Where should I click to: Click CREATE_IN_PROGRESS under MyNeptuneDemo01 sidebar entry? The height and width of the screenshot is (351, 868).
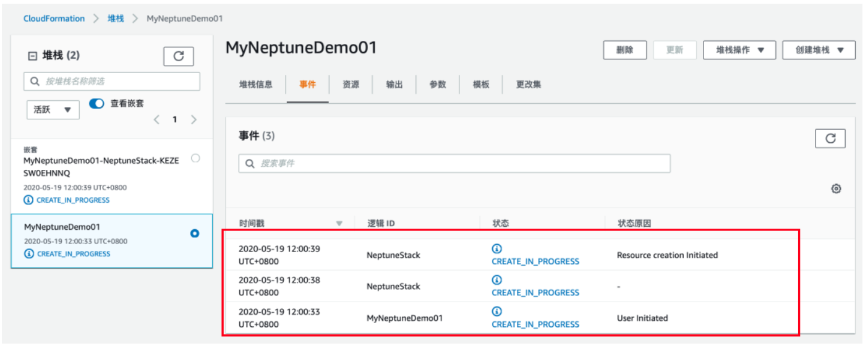click(x=74, y=254)
